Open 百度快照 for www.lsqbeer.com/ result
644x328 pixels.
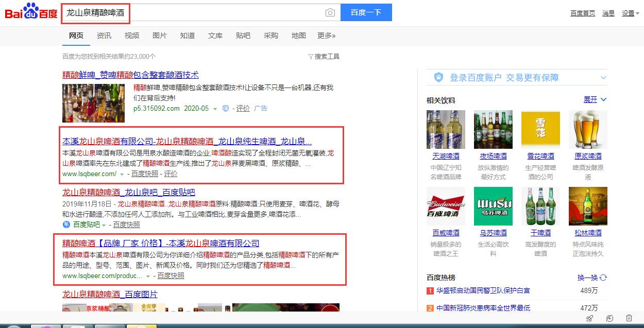point(145,174)
